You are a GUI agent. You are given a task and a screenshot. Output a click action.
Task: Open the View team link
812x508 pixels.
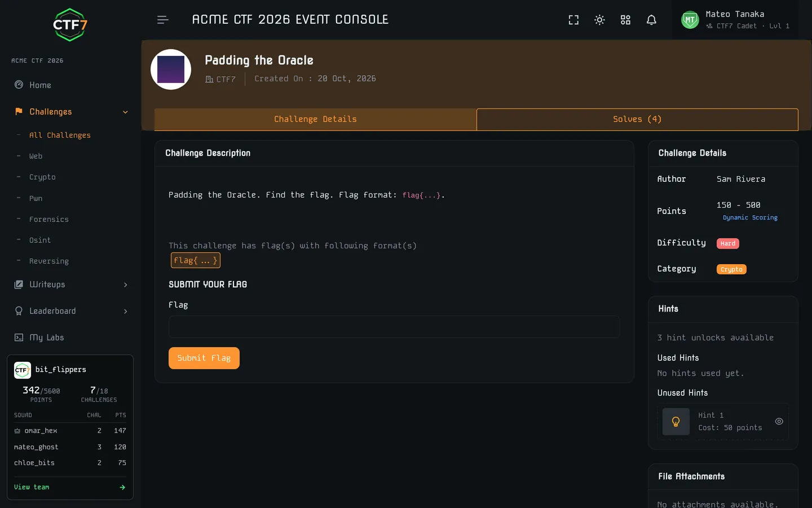click(x=32, y=487)
